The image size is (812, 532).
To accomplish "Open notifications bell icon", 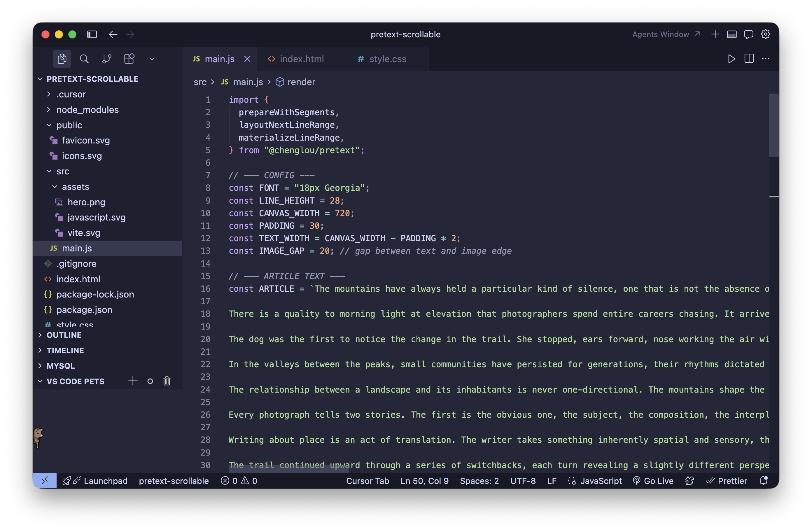I will tap(764, 480).
